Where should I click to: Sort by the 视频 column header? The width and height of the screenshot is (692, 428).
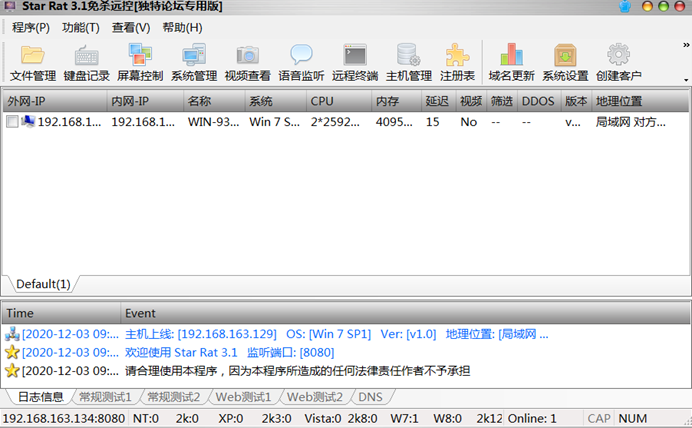tap(471, 101)
